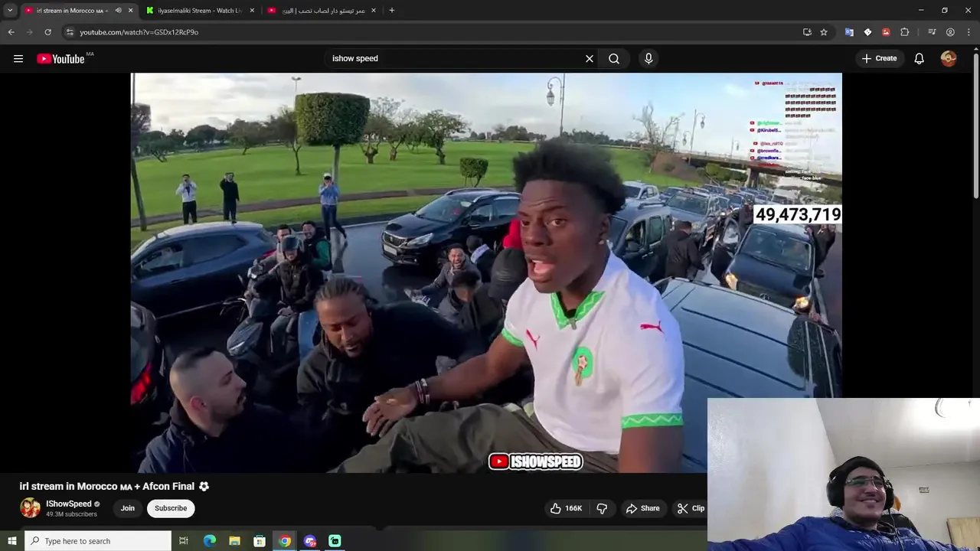Screen dimensions: 980x551
Task: Start voice search with the microphone
Action: [x=648, y=58]
